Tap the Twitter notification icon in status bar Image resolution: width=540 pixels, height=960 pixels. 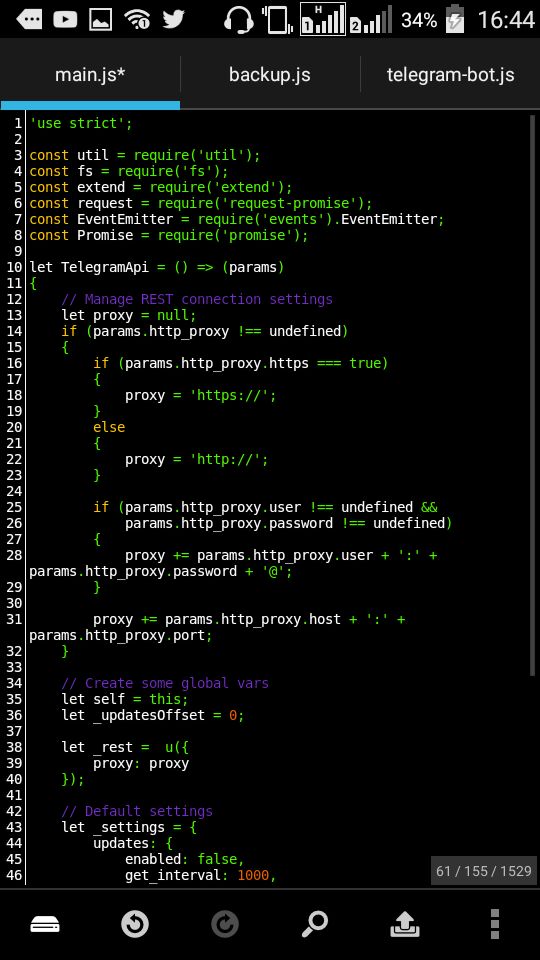[173, 20]
